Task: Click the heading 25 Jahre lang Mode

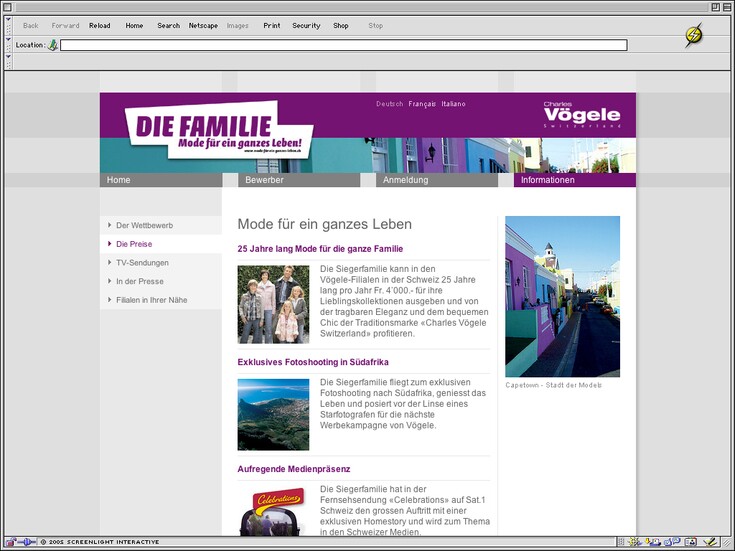Action: point(320,249)
